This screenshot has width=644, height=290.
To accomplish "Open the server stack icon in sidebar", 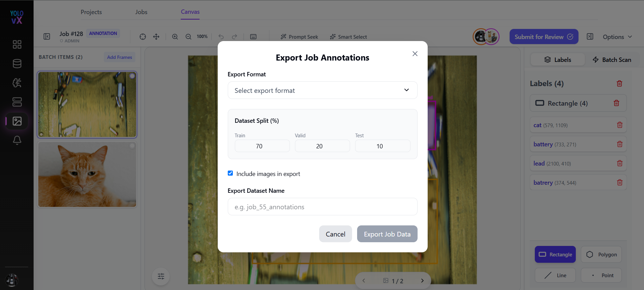I will click(17, 102).
